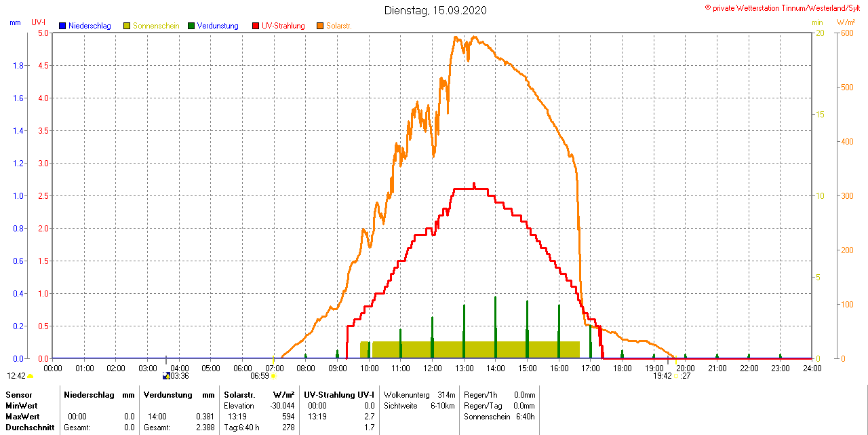Select the Sonnenschein legend label
The height and width of the screenshot is (435, 868).
point(156,26)
